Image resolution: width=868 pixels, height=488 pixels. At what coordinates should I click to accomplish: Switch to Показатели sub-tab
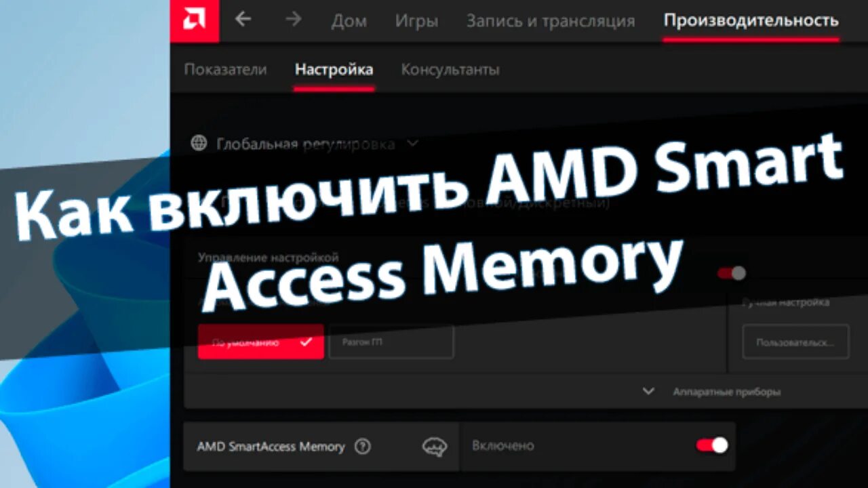click(x=225, y=69)
